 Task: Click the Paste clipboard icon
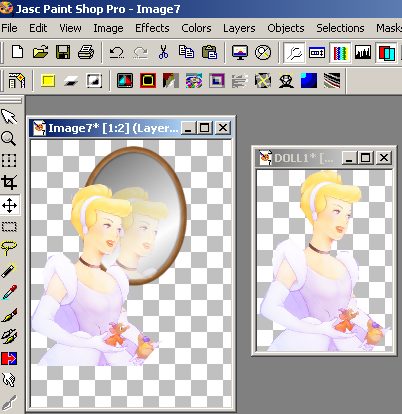pos(209,52)
